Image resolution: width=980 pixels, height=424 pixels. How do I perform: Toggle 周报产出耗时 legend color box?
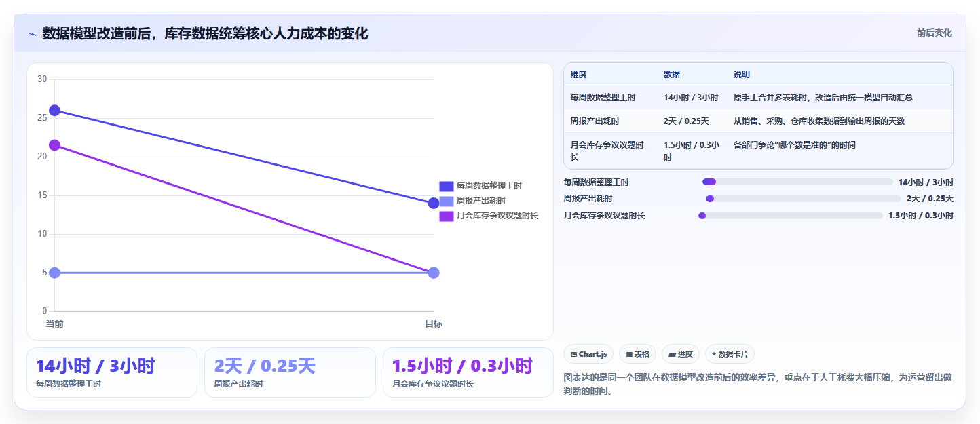[446, 201]
